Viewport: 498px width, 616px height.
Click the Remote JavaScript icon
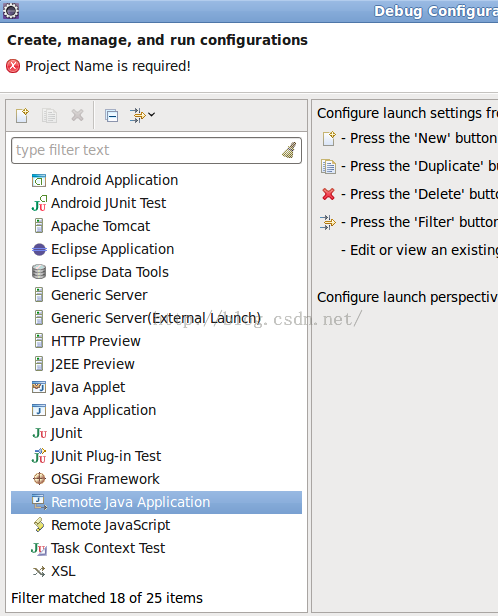39,525
